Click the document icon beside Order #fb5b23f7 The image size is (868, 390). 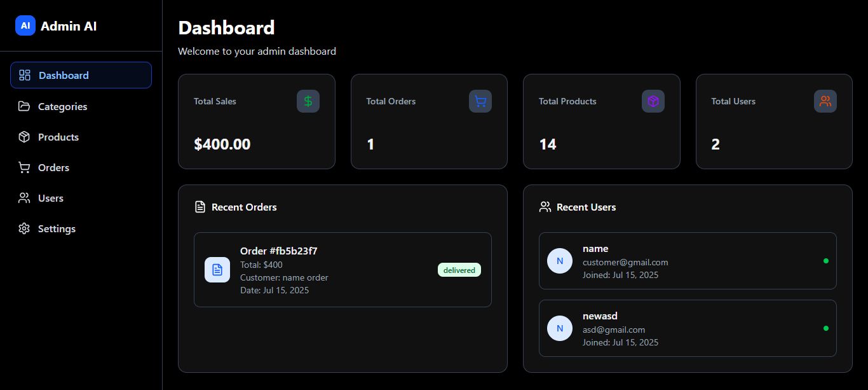217,270
